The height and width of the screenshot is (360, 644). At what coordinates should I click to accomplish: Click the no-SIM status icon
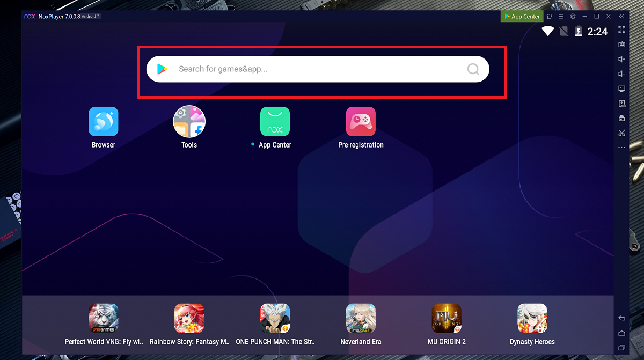pyautogui.click(x=563, y=31)
